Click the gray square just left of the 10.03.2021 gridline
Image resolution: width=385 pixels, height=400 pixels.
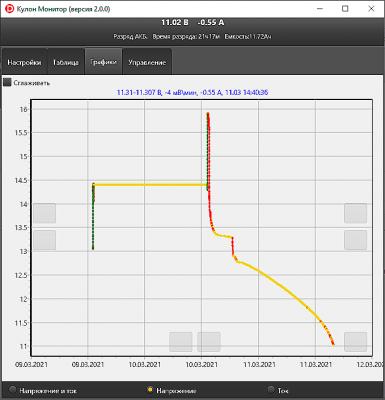click(181, 342)
